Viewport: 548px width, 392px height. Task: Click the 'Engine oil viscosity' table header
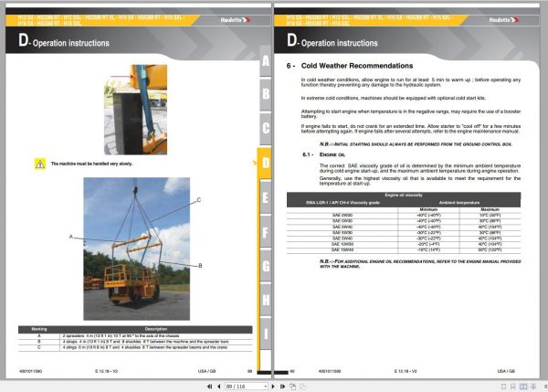(404, 196)
